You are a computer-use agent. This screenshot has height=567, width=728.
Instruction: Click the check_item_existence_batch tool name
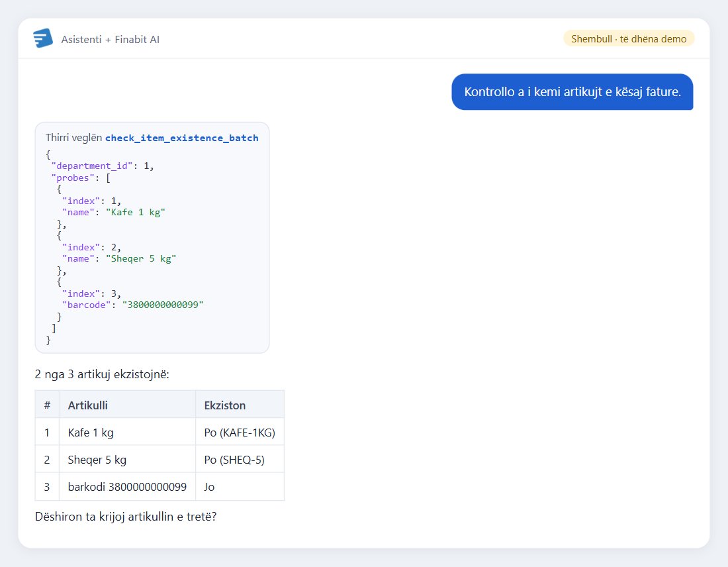(x=181, y=138)
